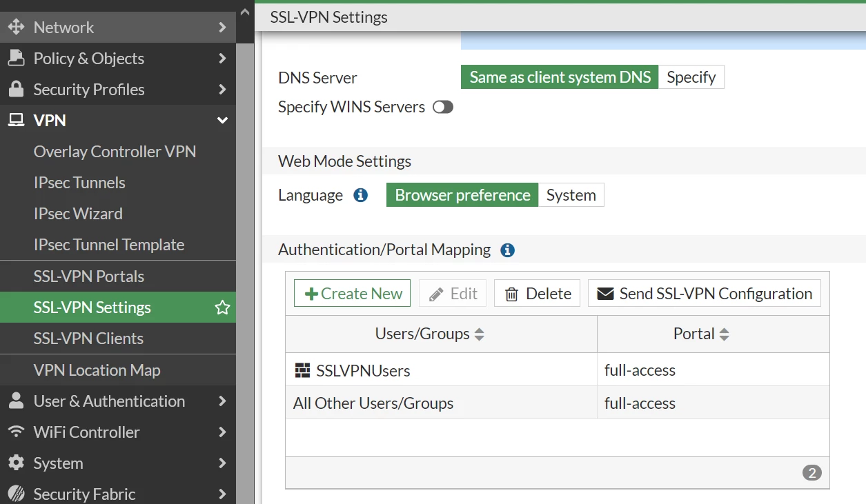Collapse the VPN menu chevron
Screen dimensions: 866x504
222,121
